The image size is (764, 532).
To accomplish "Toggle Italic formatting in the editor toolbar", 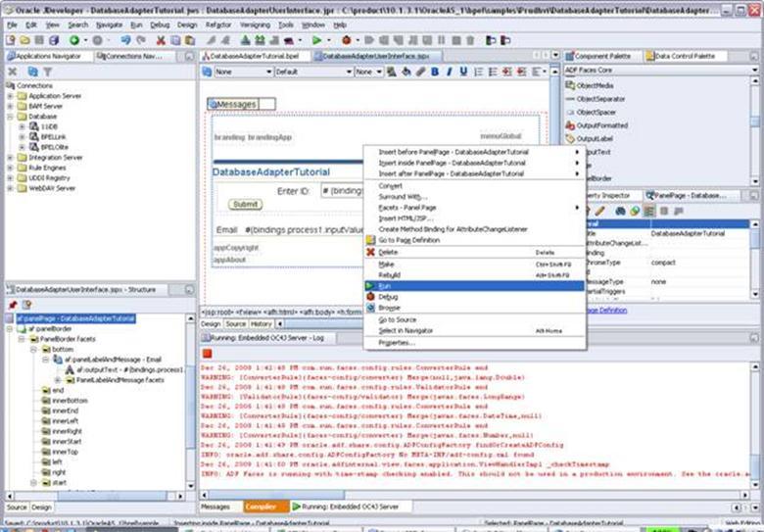I will (x=449, y=73).
